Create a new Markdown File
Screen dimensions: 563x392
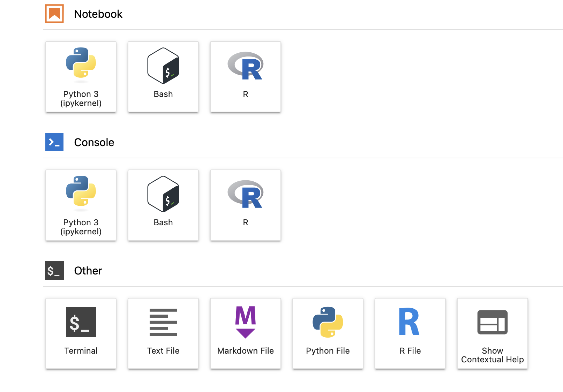pos(246,333)
